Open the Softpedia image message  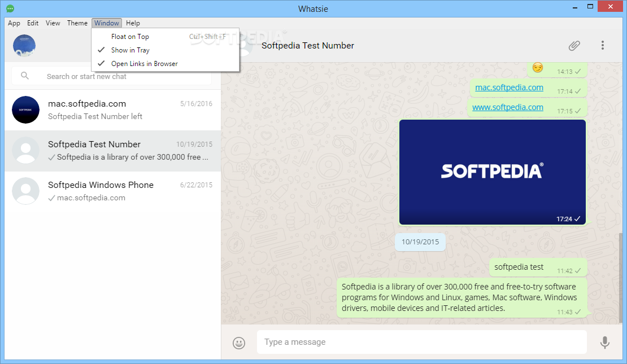tap(492, 172)
